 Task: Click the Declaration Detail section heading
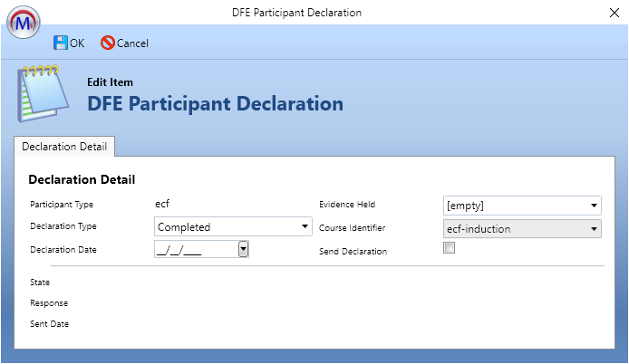(82, 180)
